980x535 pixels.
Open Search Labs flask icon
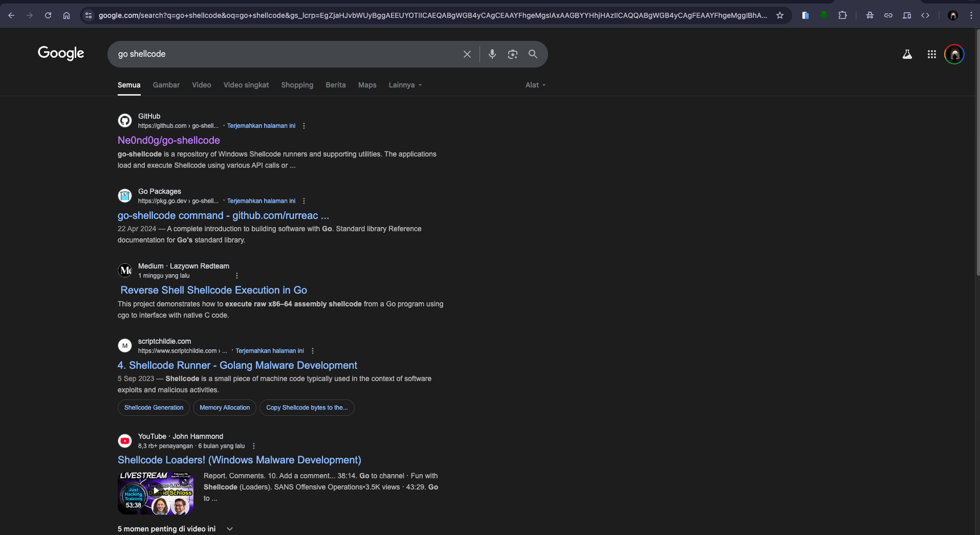tap(907, 54)
